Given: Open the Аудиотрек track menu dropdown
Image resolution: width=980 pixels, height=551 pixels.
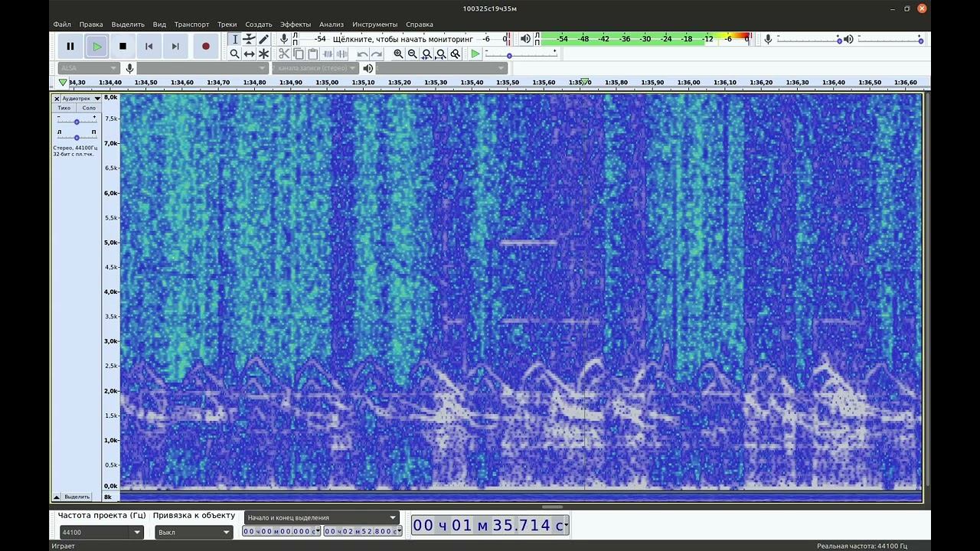Looking at the screenshot, I should 81,99.
